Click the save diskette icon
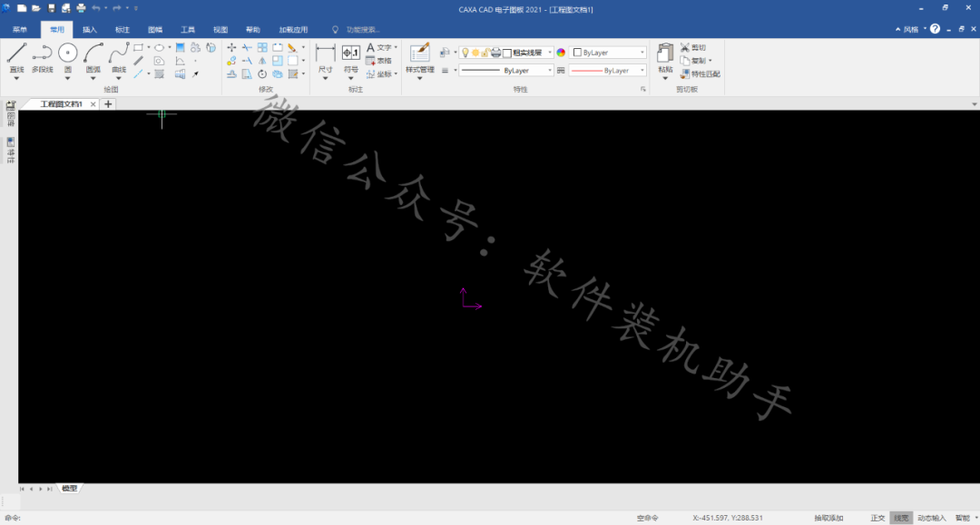The width and height of the screenshot is (980, 525). point(51,8)
